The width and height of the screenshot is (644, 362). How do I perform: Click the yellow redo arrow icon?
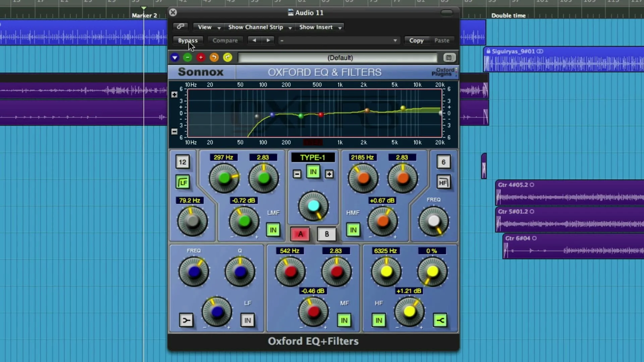click(x=227, y=58)
